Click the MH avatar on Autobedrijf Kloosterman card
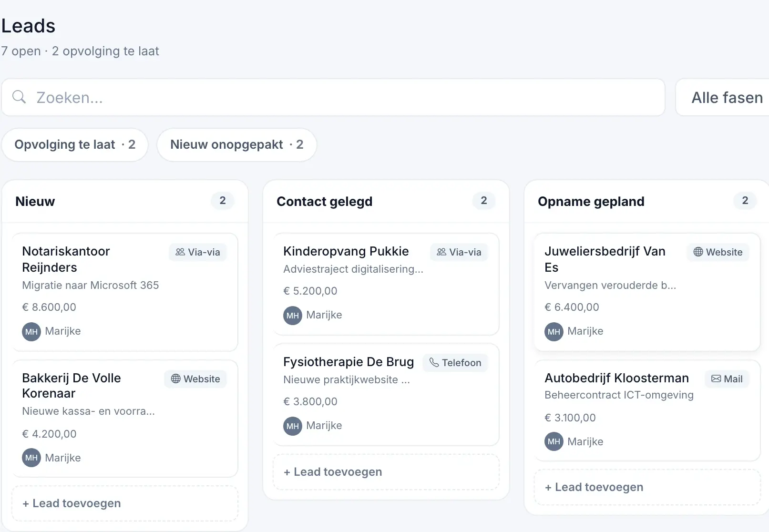Viewport: 769px width, 532px height. pyautogui.click(x=554, y=441)
